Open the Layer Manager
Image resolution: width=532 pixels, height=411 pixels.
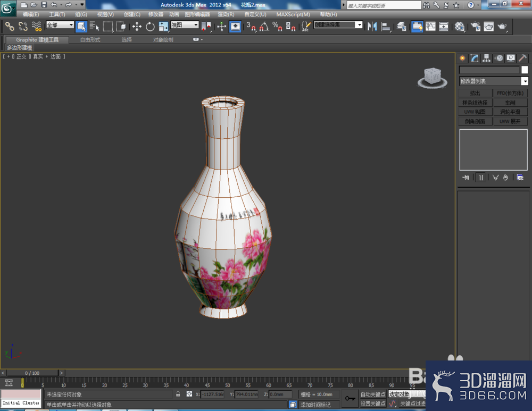402,26
